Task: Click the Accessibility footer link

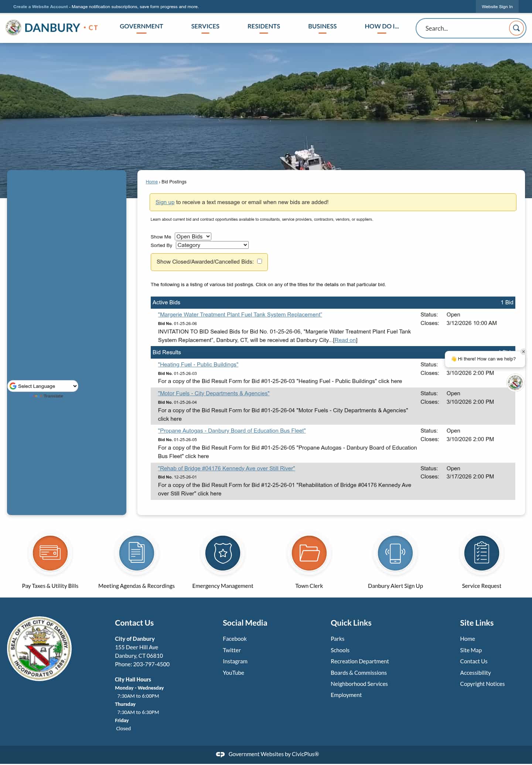Action: 475,673
